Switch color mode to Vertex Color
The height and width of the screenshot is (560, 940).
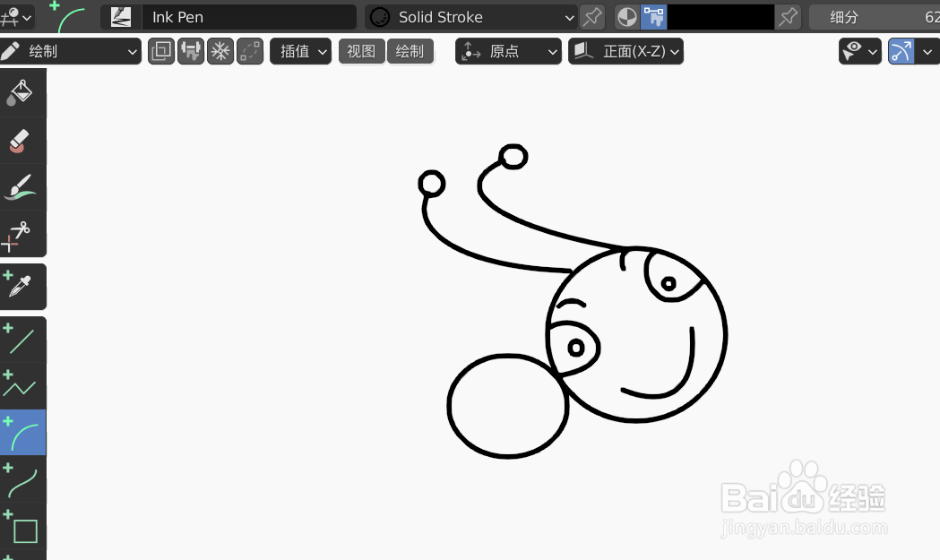[x=653, y=17]
